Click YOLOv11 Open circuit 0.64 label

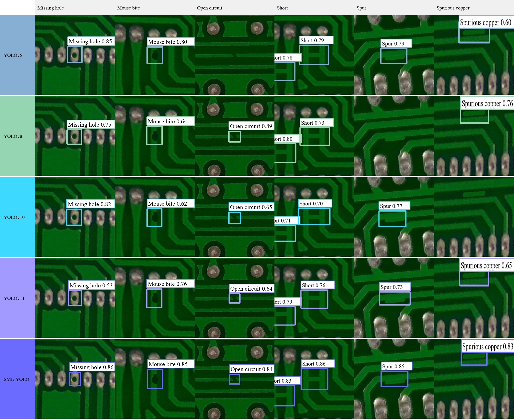click(251, 289)
